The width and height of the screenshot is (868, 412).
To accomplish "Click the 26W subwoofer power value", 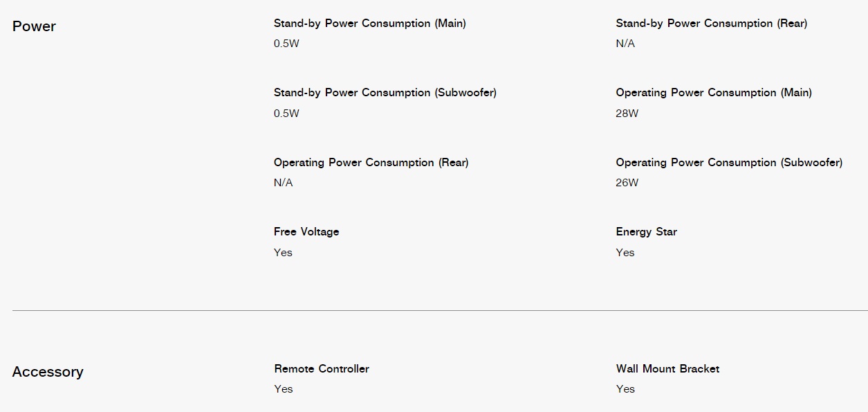I will [x=627, y=183].
